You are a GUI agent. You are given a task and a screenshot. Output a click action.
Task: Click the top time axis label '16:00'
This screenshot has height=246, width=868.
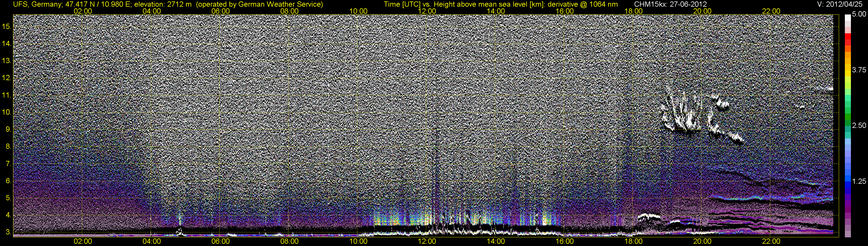point(565,11)
